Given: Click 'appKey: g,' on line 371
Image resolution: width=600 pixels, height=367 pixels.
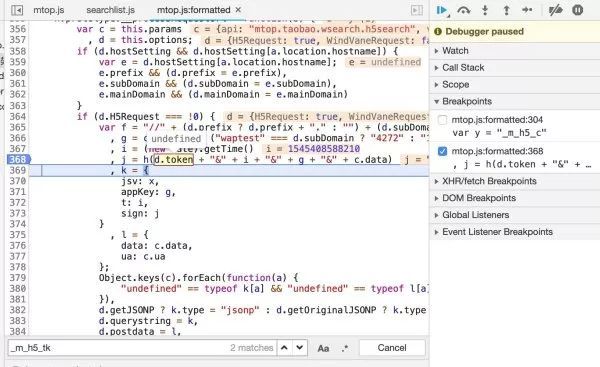Looking at the screenshot, I should pyautogui.click(x=148, y=192).
